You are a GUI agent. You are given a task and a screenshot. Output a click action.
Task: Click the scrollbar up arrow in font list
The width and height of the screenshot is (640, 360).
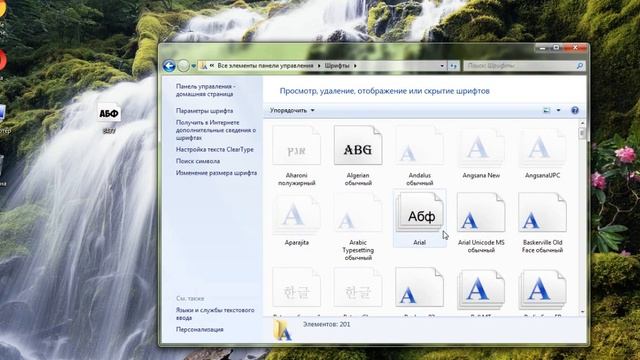coord(582,123)
